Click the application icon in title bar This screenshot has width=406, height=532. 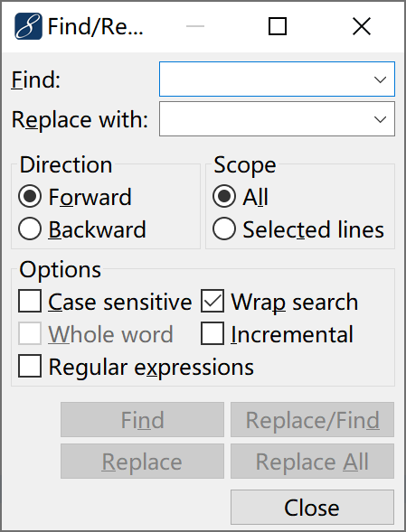28,26
